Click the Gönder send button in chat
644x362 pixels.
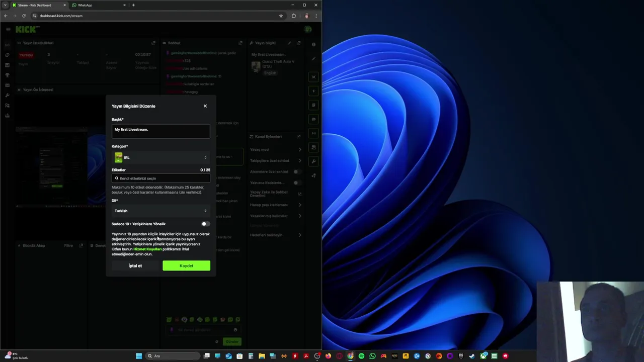click(232, 341)
